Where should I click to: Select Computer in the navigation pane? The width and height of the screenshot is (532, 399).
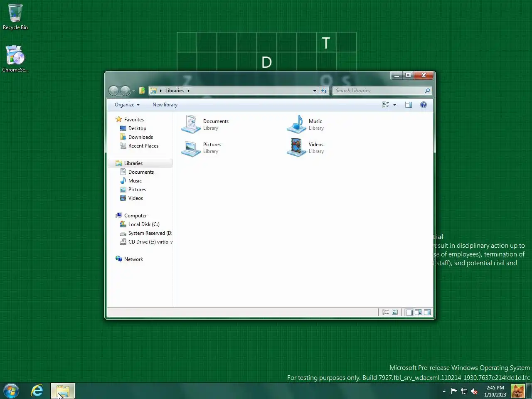[135, 216]
